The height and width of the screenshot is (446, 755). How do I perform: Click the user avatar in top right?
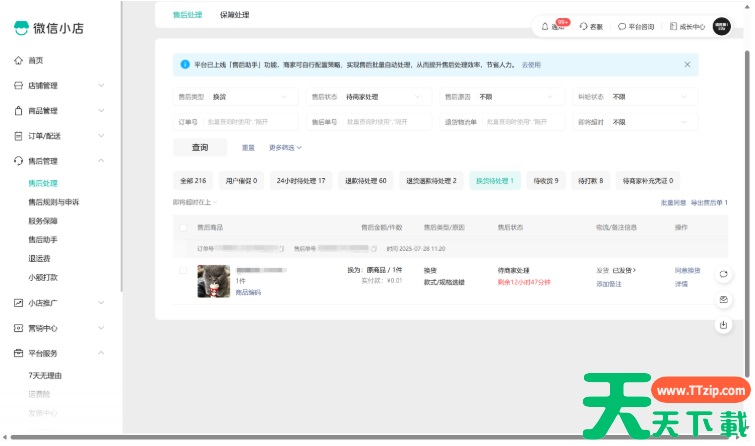(x=722, y=26)
